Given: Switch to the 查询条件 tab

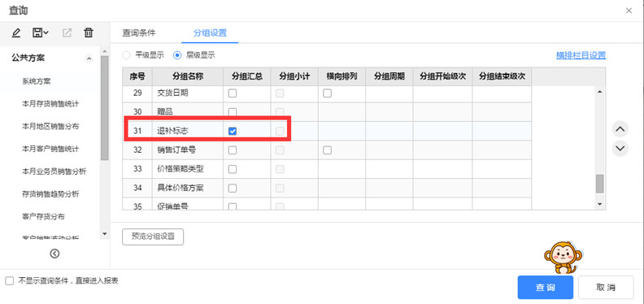Looking at the screenshot, I should coord(139,33).
